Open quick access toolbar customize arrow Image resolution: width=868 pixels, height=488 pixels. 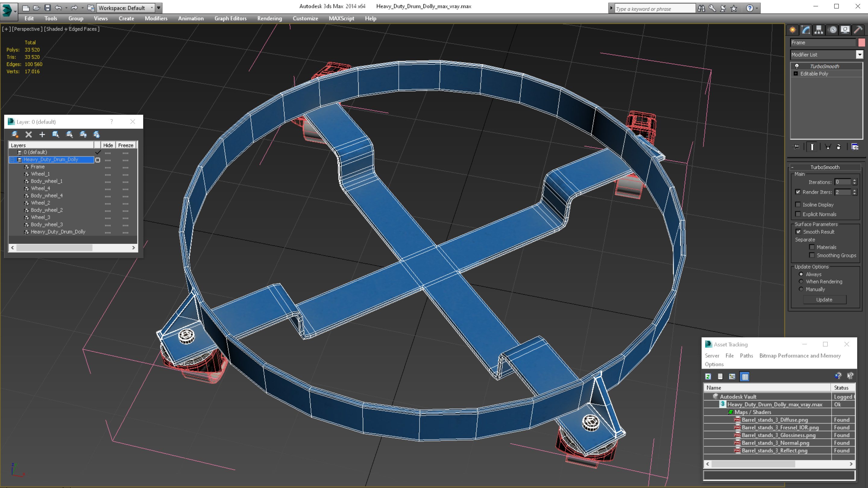tap(159, 8)
